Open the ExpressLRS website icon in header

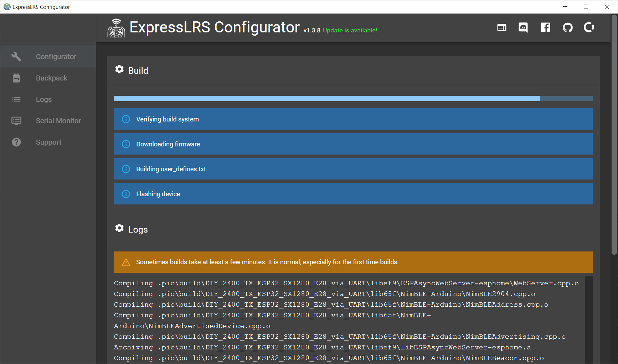[x=501, y=27]
